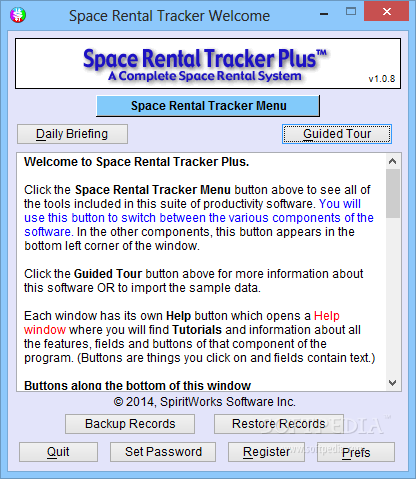
Task: Click scroll down arrow in welcome text
Action: click(393, 383)
